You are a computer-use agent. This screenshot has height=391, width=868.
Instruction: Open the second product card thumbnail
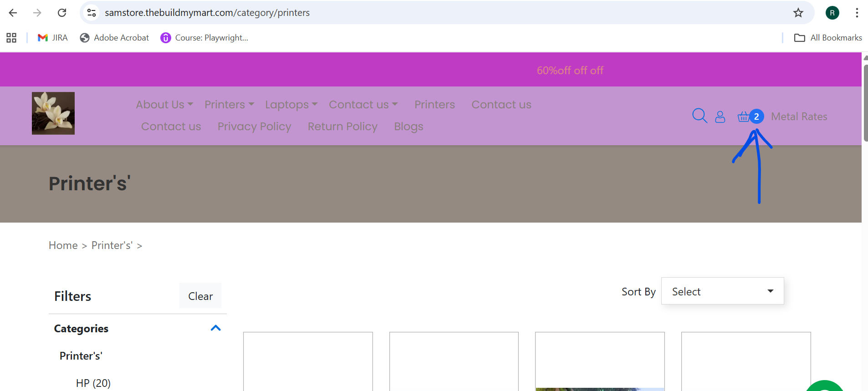[x=454, y=361]
